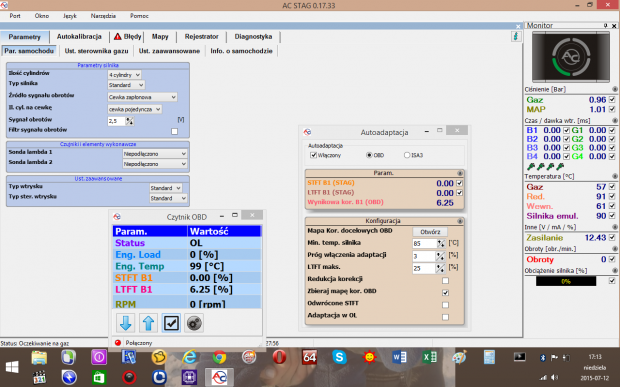Open the Język menu
Screen dimensions: 620x387
[70, 16]
